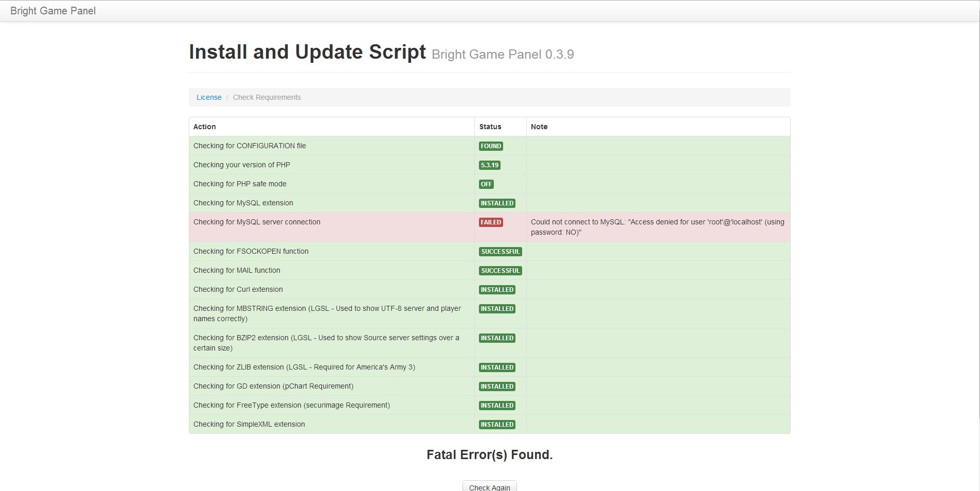Click the OFF safe mode badge
This screenshot has height=491, width=980.
pyautogui.click(x=486, y=184)
